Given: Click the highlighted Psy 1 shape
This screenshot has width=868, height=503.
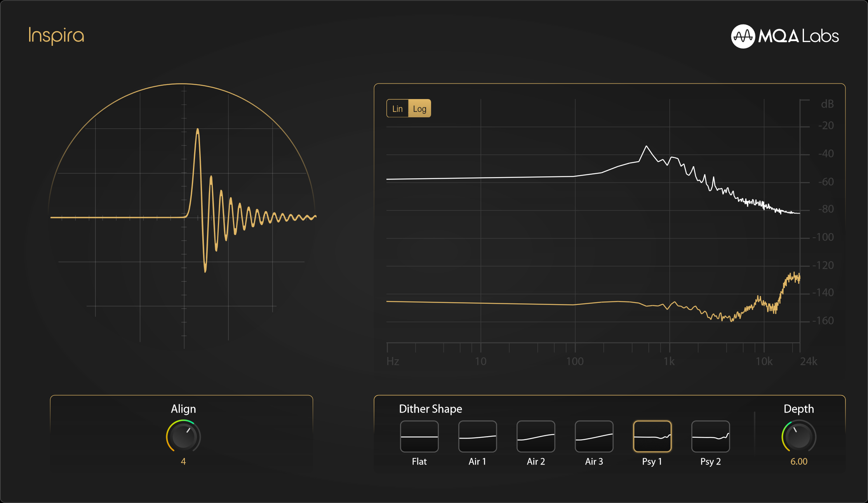Looking at the screenshot, I should tap(652, 436).
